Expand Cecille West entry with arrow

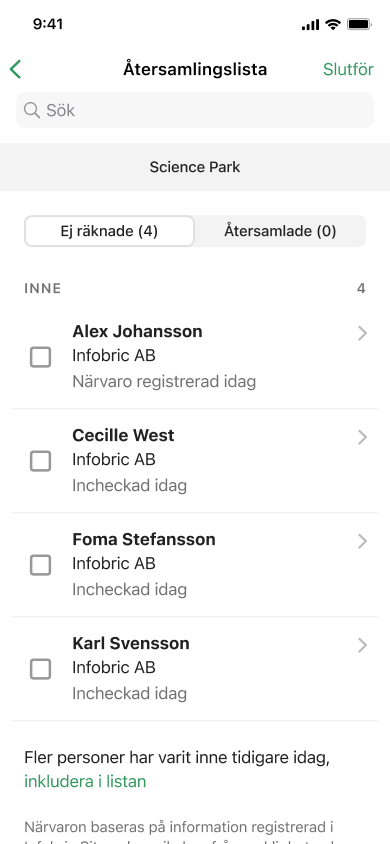362,438
